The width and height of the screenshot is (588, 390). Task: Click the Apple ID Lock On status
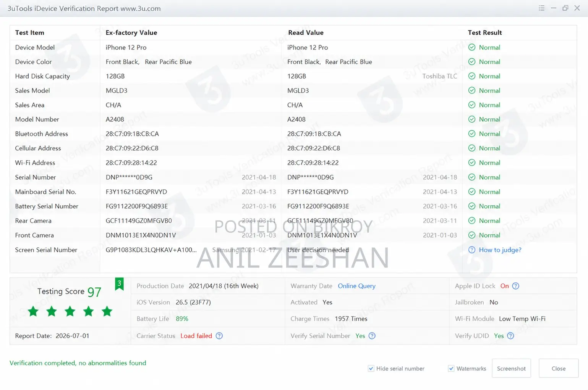click(x=505, y=286)
